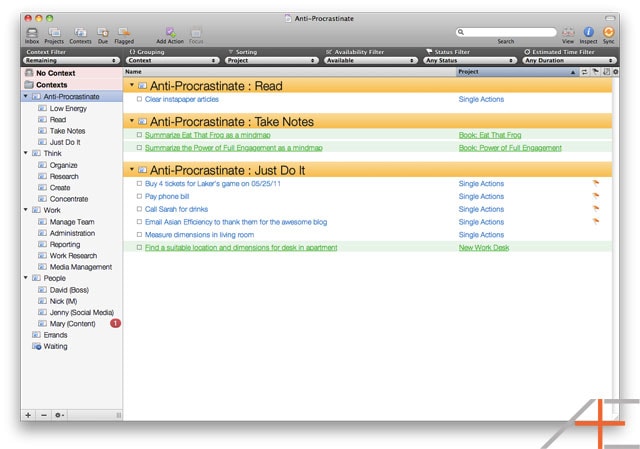
Task: Check off Find a suitable location for desk
Action: tap(139, 247)
